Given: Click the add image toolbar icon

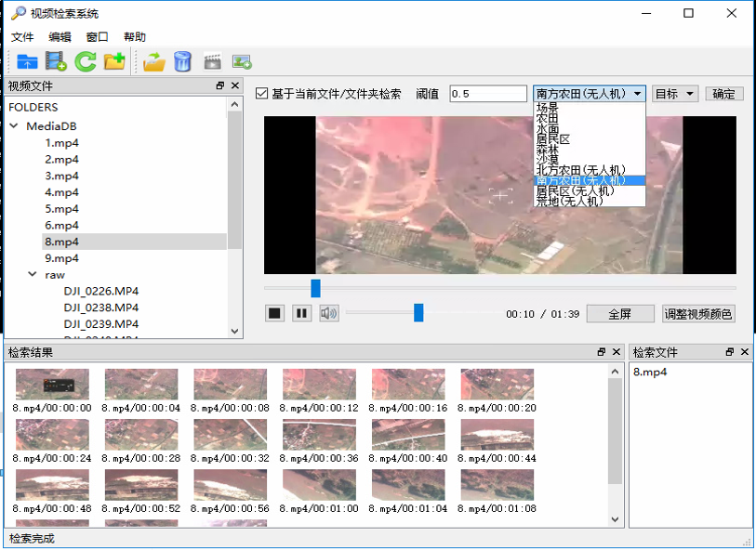Looking at the screenshot, I should 242,62.
